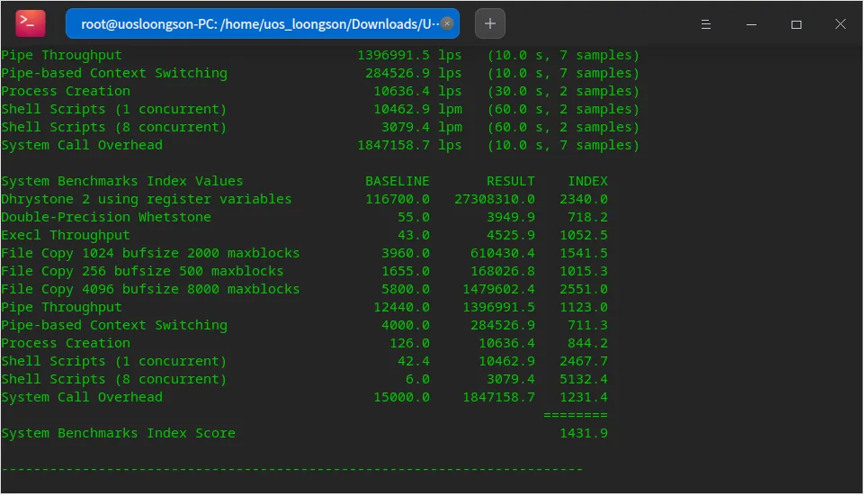Click the 'System Benchmarks Index Values' header text

(121, 181)
